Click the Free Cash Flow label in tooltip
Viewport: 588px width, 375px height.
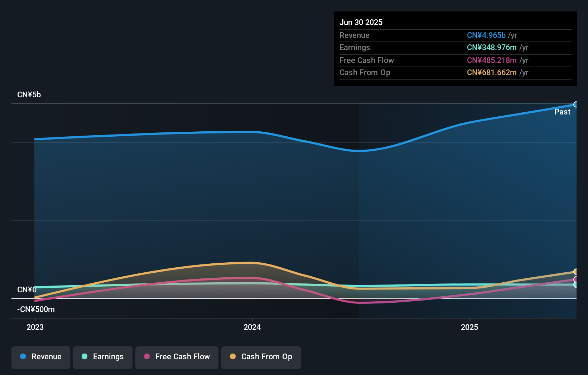[x=367, y=60]
